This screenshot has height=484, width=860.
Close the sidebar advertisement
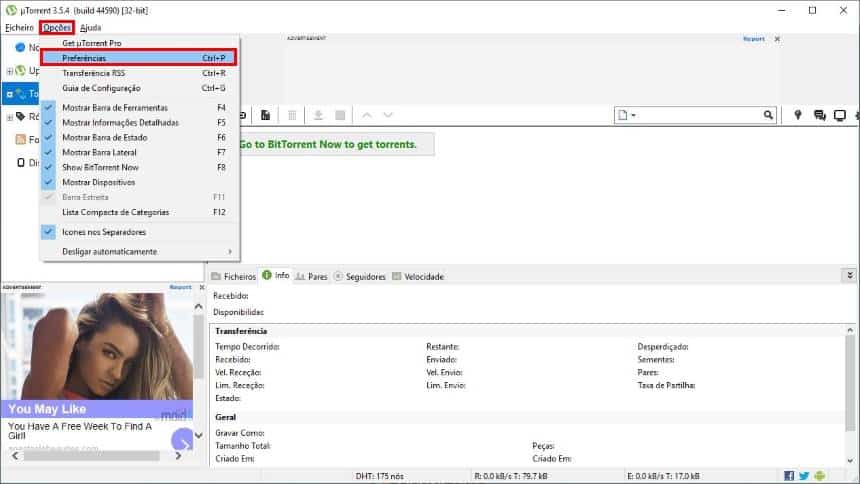pos(201,287)
